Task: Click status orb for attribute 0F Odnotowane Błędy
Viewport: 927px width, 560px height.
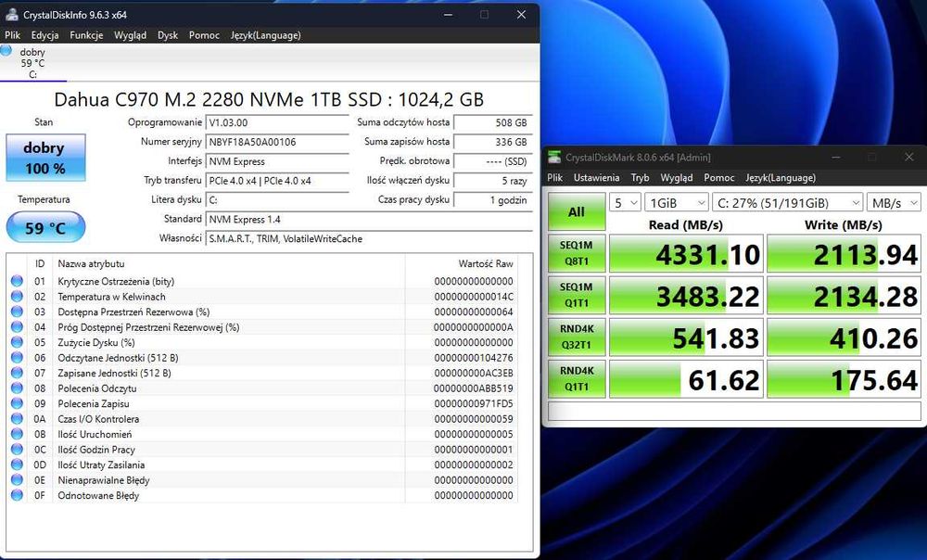Action: pos(17,495)
